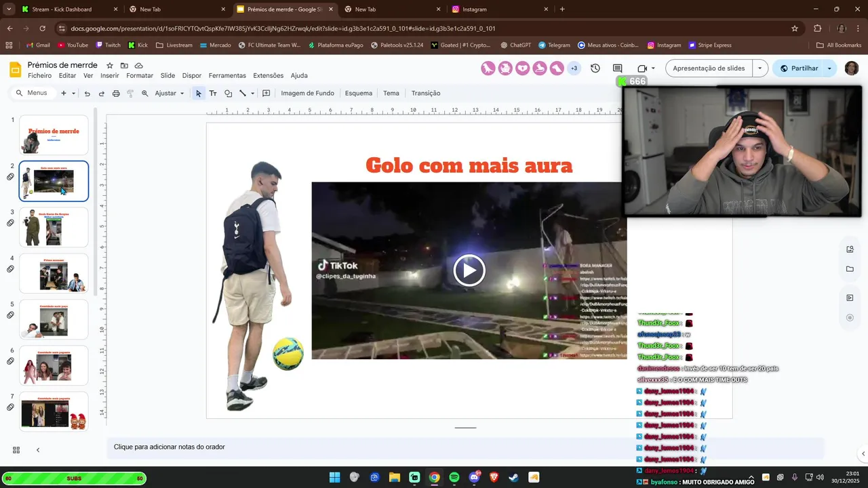Click the Esquema layout button
Screen dimensions: 868x488
pos(358,94)
